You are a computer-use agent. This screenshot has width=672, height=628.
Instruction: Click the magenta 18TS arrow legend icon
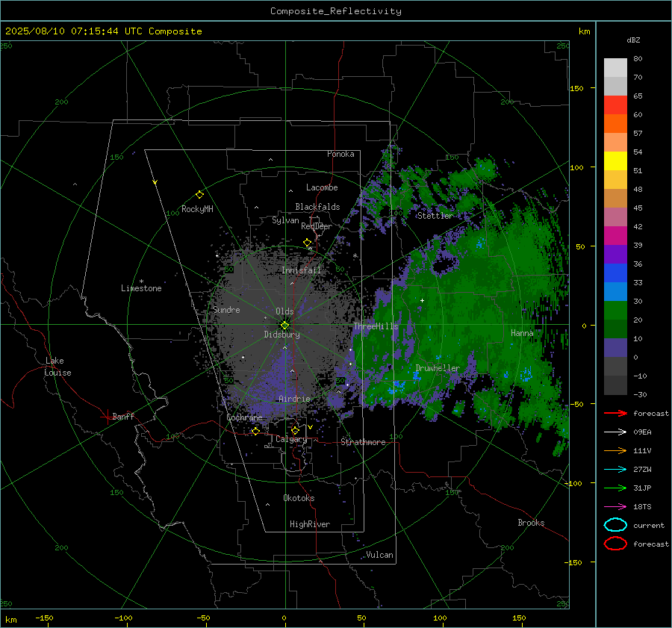615,507
